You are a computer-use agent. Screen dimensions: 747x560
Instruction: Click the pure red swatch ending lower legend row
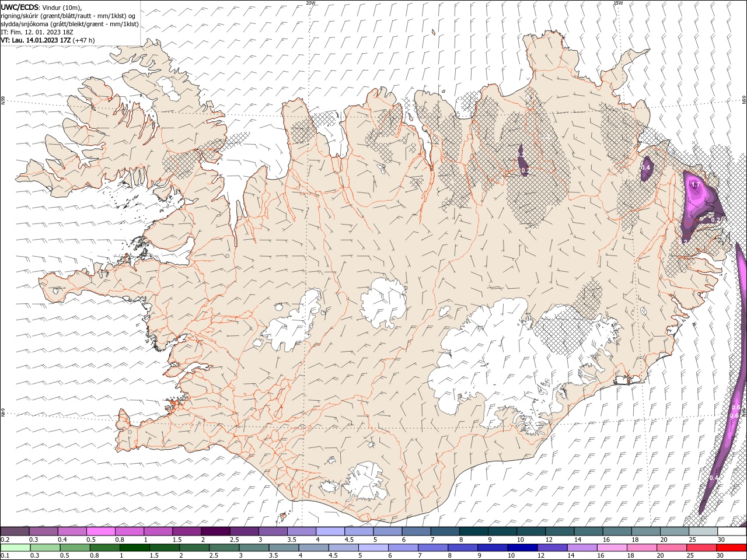tap(731, 548)
